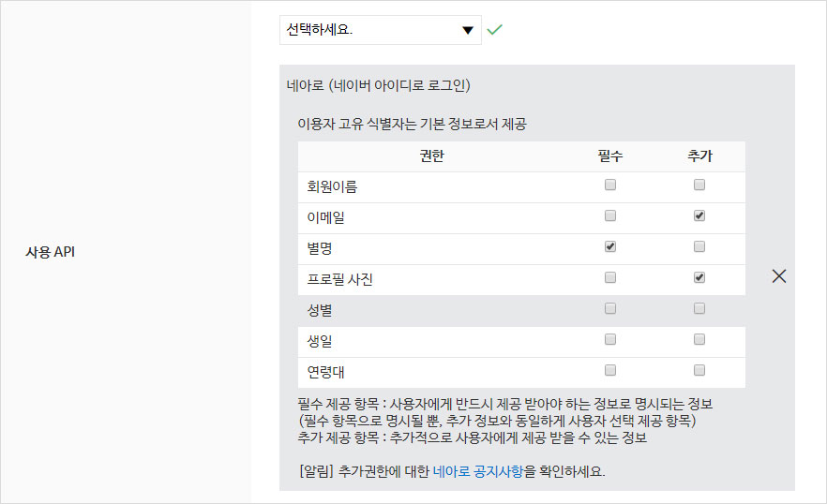The height and width of the screenshot is (504, 827).
Task: Click the green checkmark icon
Action: tap(495, 30)
